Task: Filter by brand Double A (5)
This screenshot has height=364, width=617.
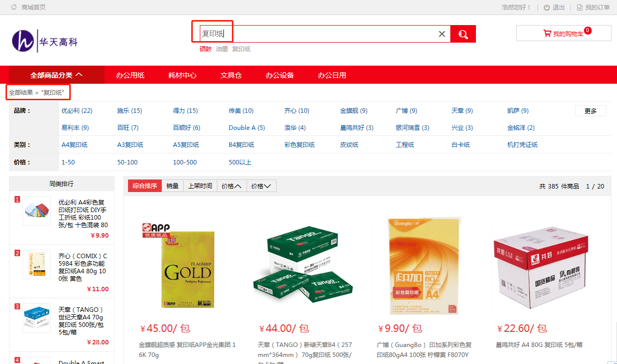Action: pos(247,128)
